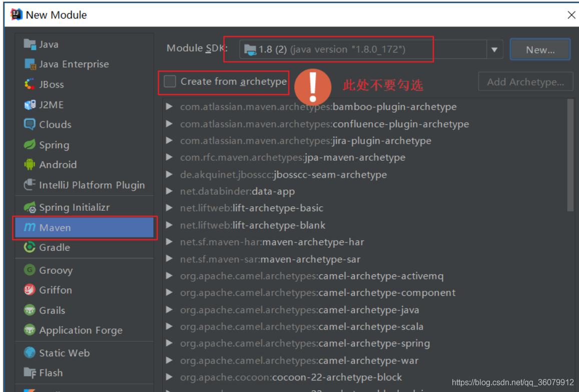
Task: Select camel-archetype-spring row text
Action: (x=305, y=343)
